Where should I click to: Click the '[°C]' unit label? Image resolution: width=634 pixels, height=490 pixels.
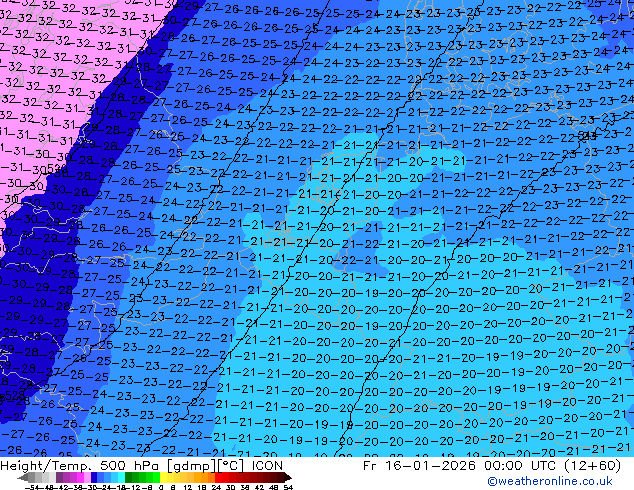tap(231, 466)
